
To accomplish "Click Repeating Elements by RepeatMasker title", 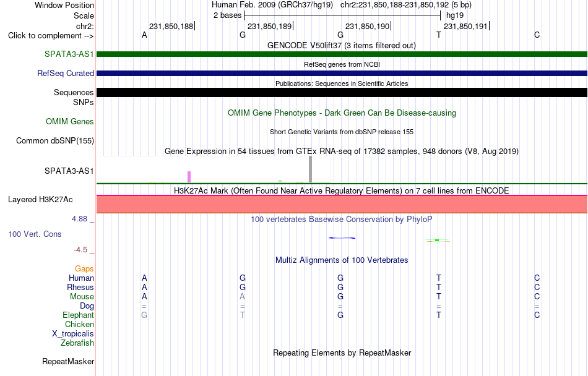I will [x=342, y=352].
